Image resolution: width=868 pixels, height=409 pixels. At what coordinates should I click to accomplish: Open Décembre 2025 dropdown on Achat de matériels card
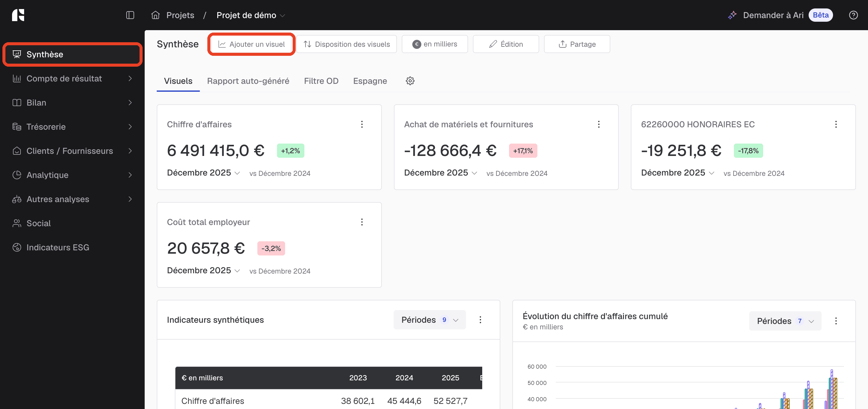tap(441, 173)
